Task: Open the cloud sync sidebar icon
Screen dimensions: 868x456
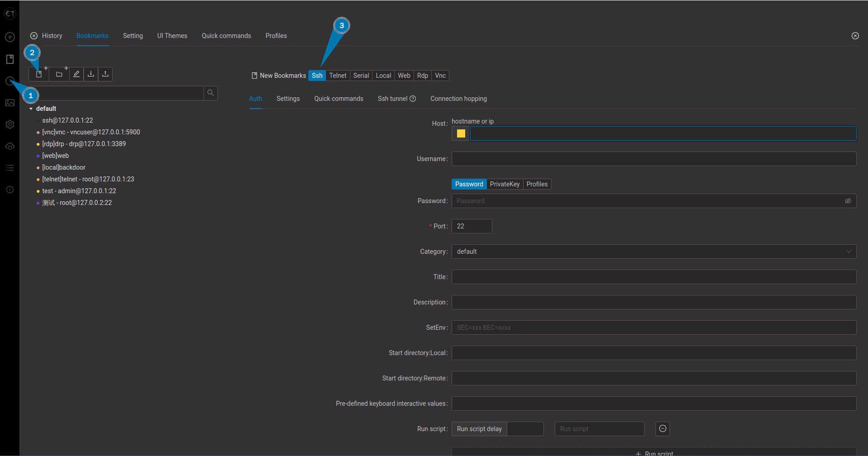Action: [x=10, y=146]
